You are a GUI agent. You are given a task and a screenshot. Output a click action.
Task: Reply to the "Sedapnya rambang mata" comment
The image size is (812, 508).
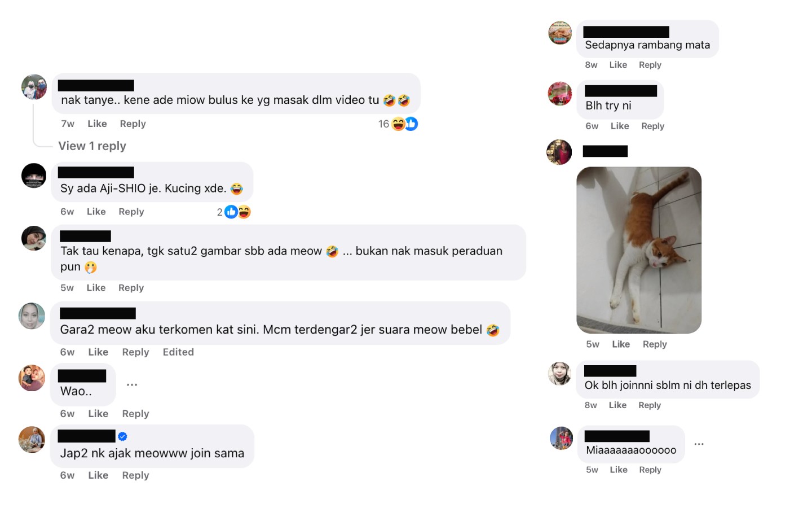pos(650,65)
